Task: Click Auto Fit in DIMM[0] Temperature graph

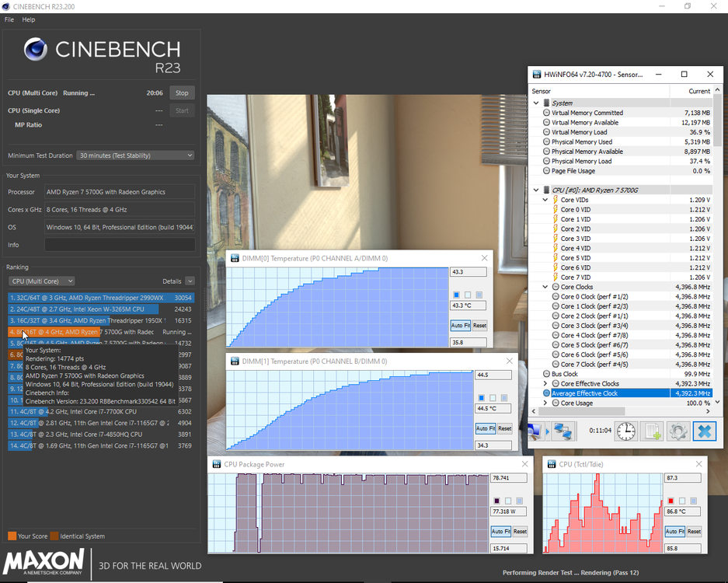Action: tap(460, 326)
